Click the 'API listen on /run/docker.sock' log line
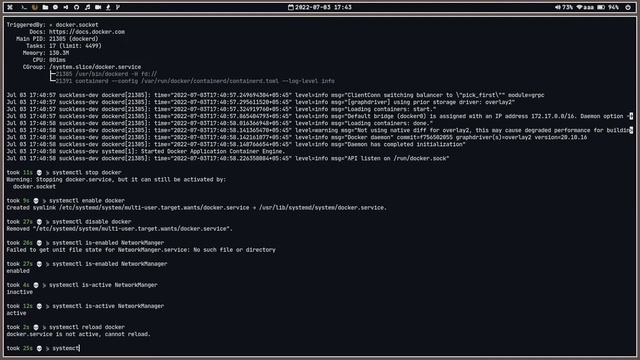The height and width of the screenshot is (360, 640). tap(228, 158)
